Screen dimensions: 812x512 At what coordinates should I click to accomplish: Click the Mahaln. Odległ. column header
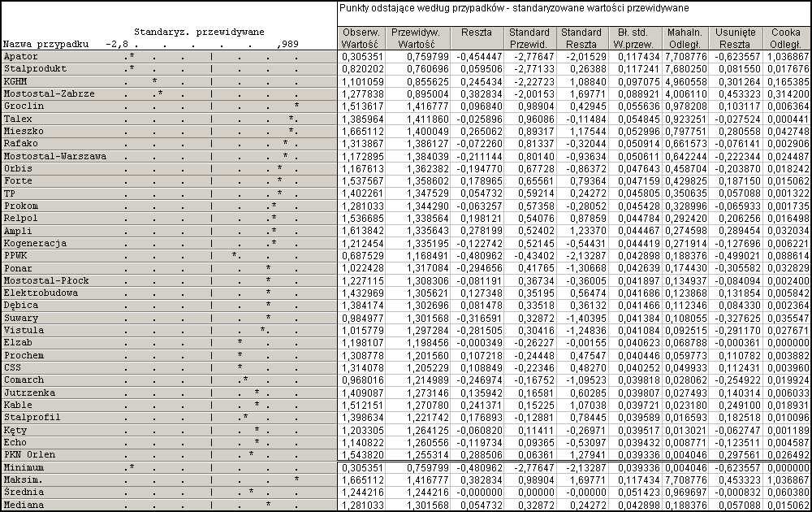pyautogui.click(x=684, y=38)
